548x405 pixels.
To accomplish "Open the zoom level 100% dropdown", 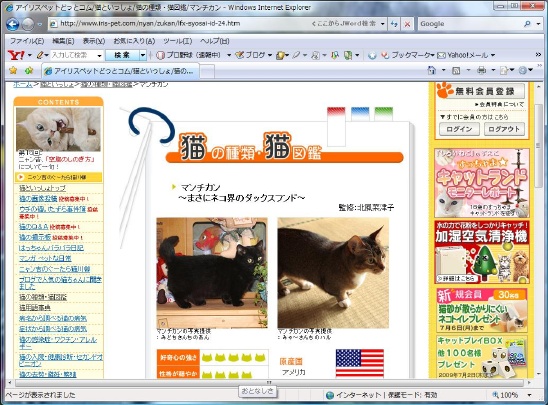I will pos(529,395).
